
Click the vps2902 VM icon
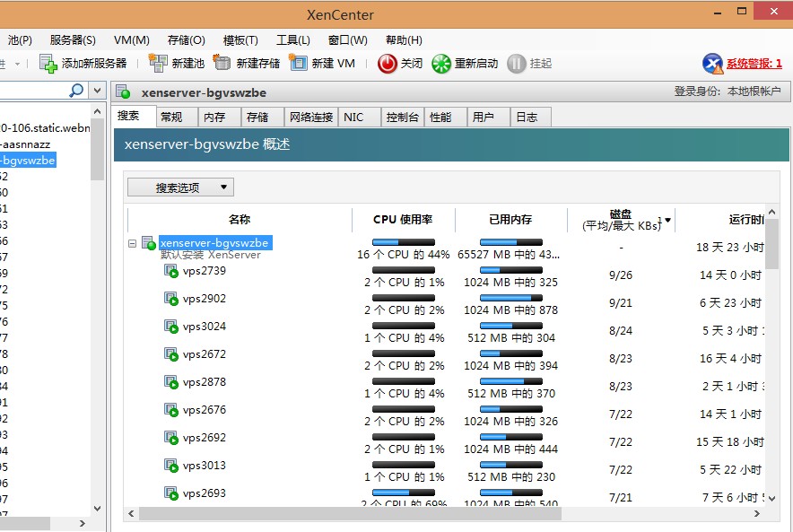[x=171, y=299]
